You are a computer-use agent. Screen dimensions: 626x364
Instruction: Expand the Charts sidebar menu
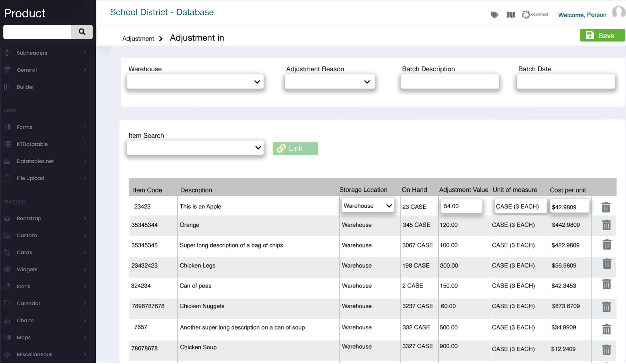pyautogui.click(x=45, y=320)
